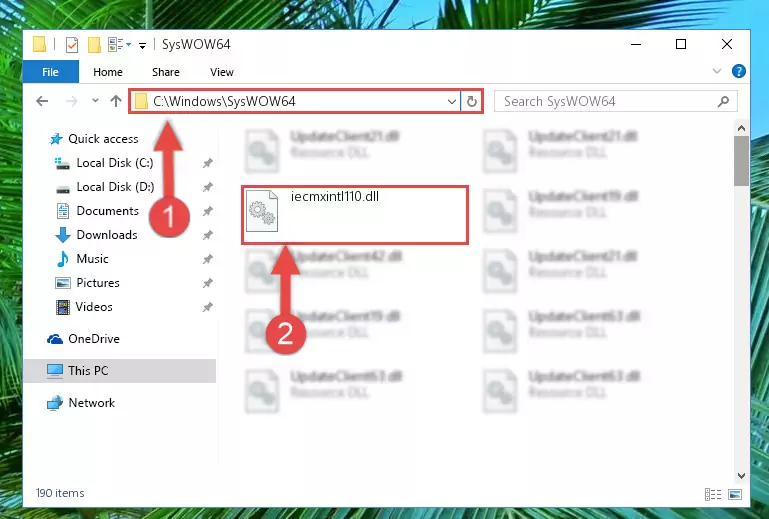This screenshot has height=519, width=769.
Task: Click the pin icon beside Music
Action: click(207, 259)
